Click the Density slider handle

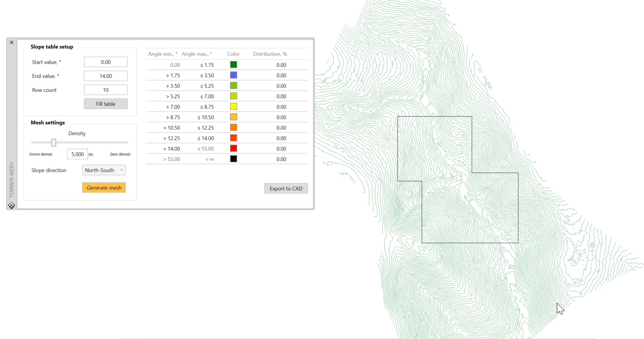click(54, 142)
